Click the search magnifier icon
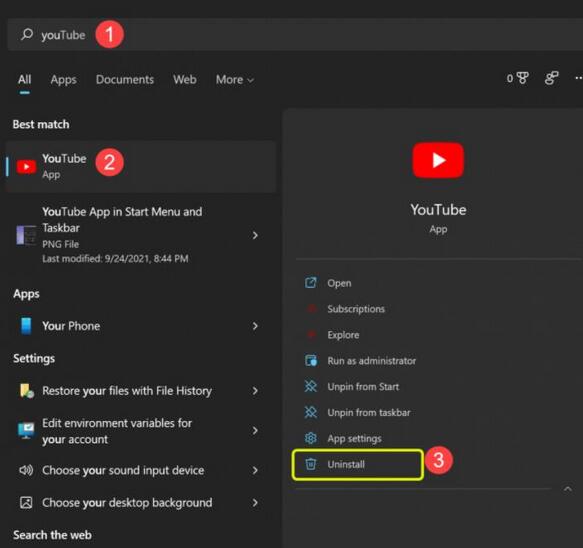The image size is (583, 548). pyautogui.click(x=27, y=34)
